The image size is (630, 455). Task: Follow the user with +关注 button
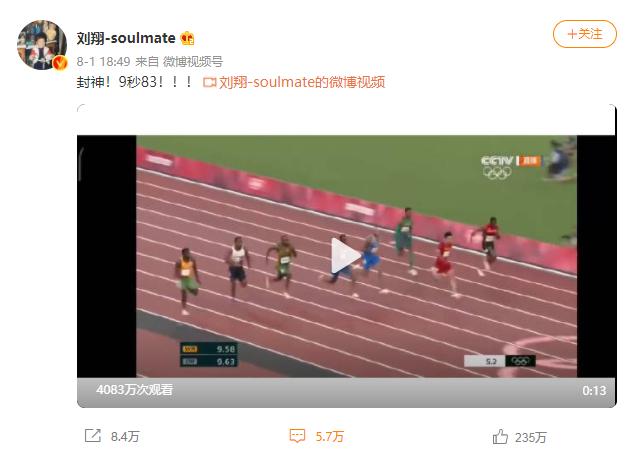585,34
